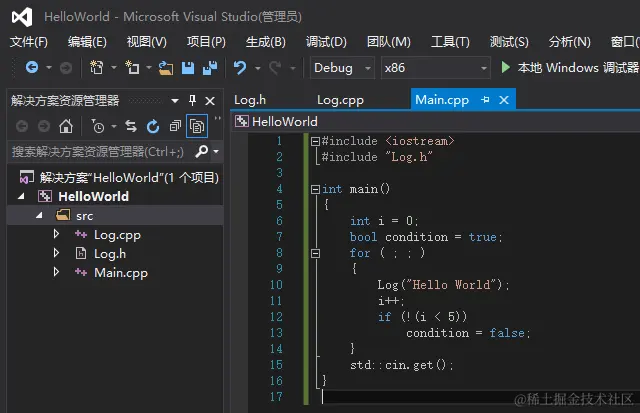Collapse the HelloWorld project node
Screen dimensions: 640x413
click(21, 197)
